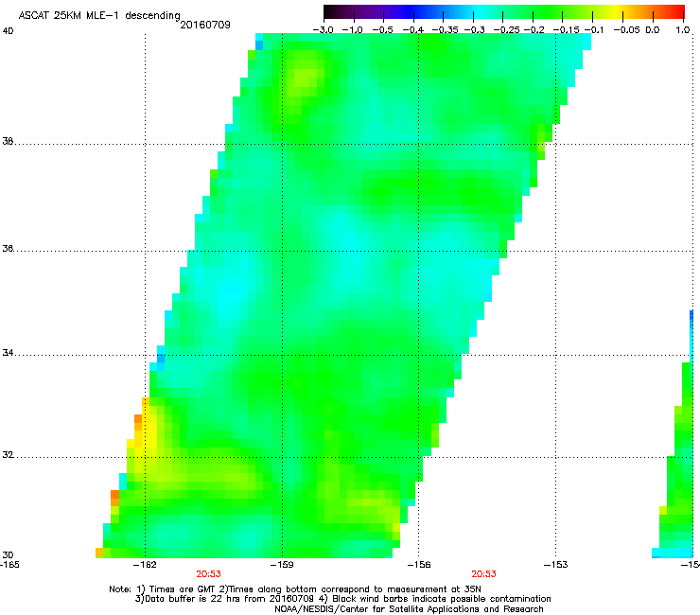700x615 pixels.
Task: Select the 1.0 color scale label
Action: point(683,30)
